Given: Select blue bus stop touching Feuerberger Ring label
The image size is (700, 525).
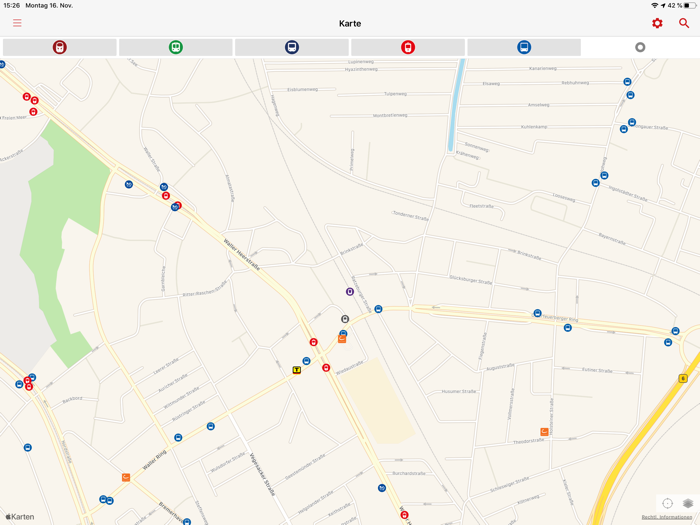Looking at the screenshot, I should (538, 313).
